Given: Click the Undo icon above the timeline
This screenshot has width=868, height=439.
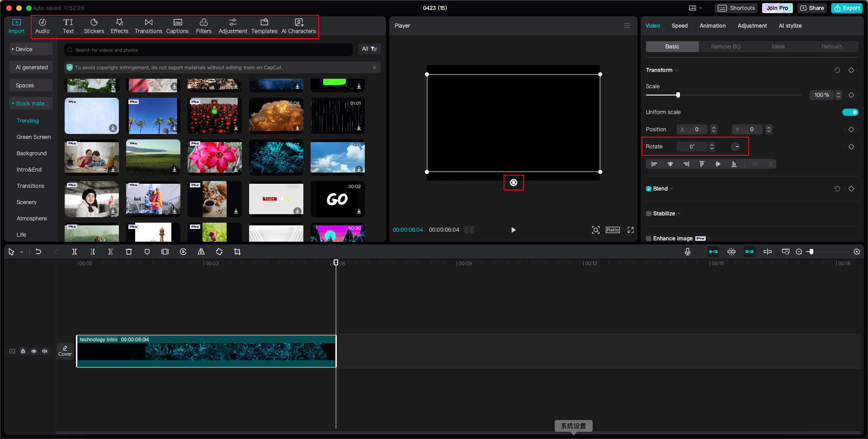Looking at the screenshot, I should pos(38,252).
